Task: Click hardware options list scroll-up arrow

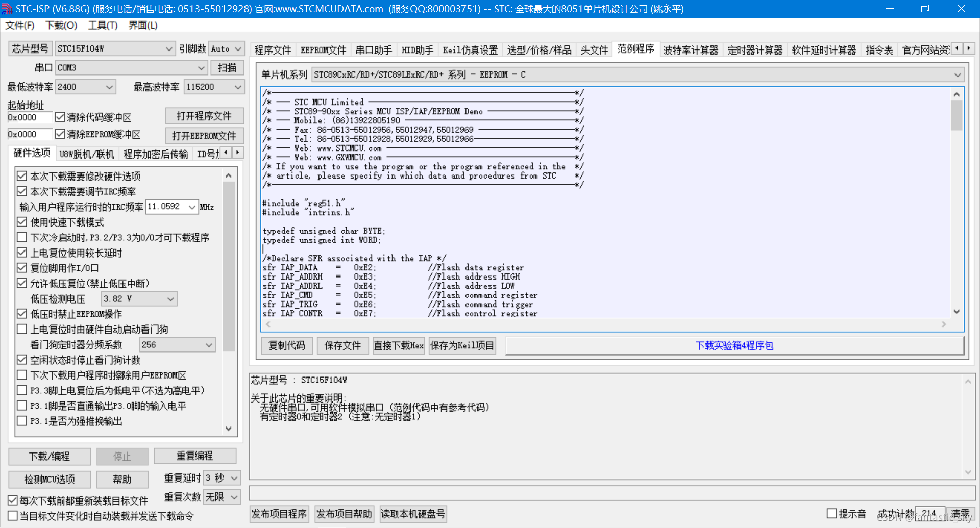Action: coord(229,175)
